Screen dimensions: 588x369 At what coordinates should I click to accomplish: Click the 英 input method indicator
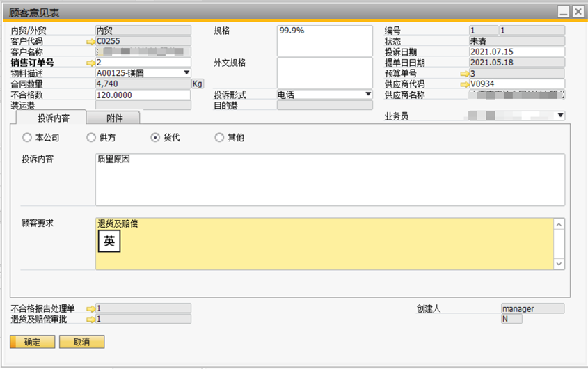coord(109,241)
